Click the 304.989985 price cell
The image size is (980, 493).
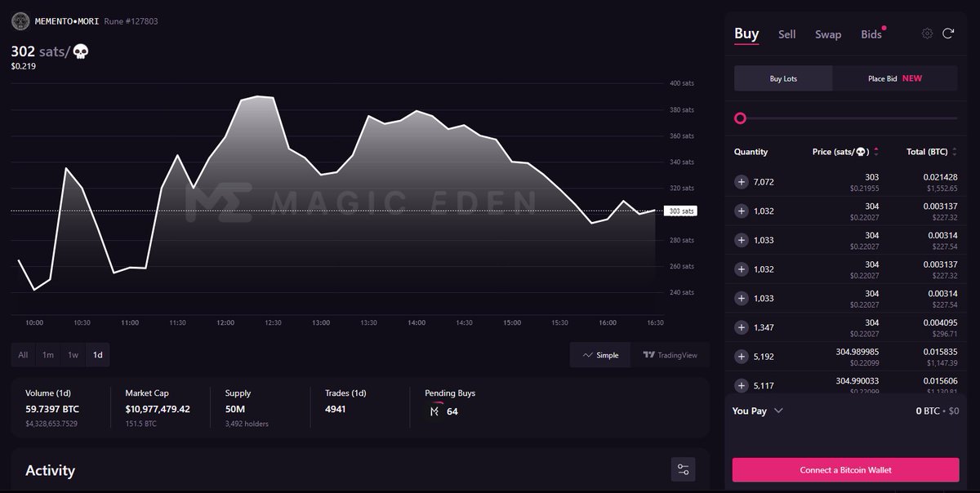point(856,352)
